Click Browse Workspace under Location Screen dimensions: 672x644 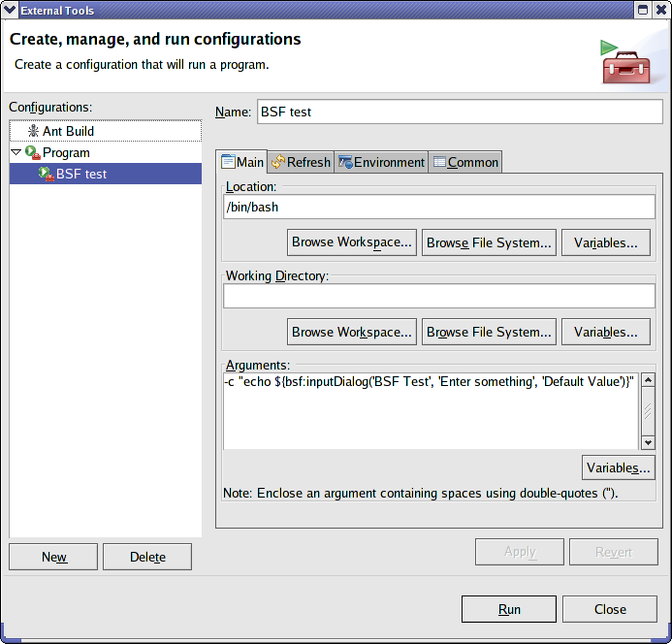click(x=352, y=242)
